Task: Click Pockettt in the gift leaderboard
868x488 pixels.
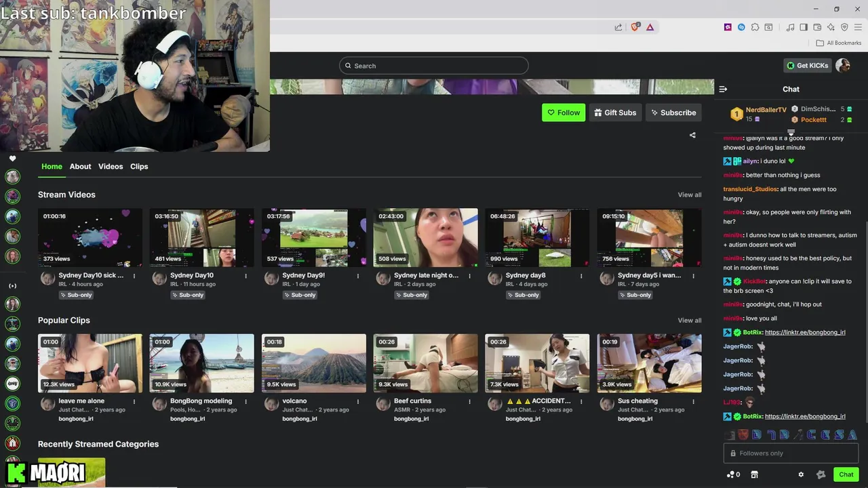Action: 814,120
